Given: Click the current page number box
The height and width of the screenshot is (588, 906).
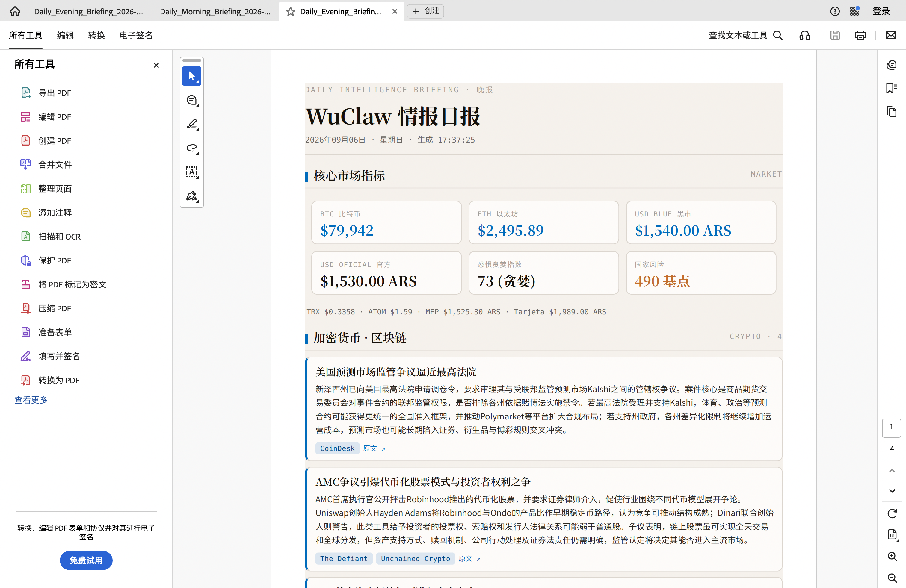Looking at the screenshot, I should click(891, 428).
